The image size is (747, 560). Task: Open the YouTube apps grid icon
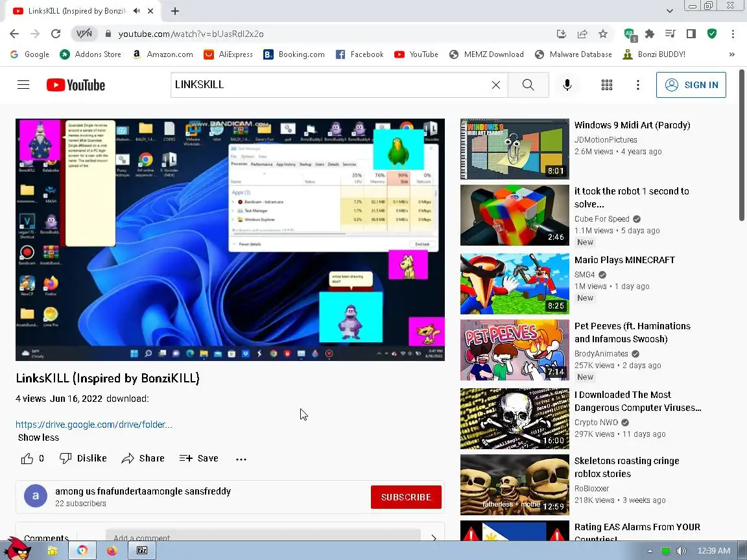(607, 85)
